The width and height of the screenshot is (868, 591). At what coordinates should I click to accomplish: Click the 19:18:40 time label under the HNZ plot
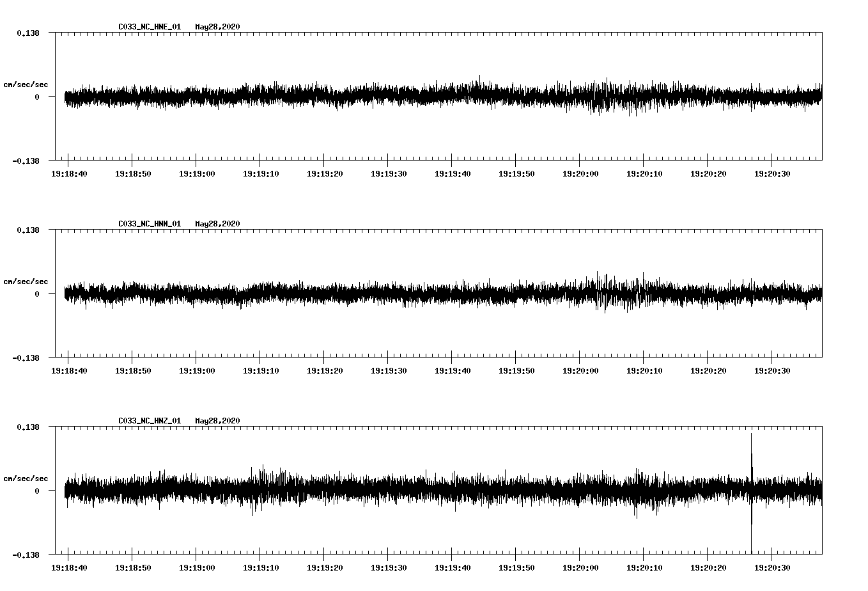click(69, 567)
